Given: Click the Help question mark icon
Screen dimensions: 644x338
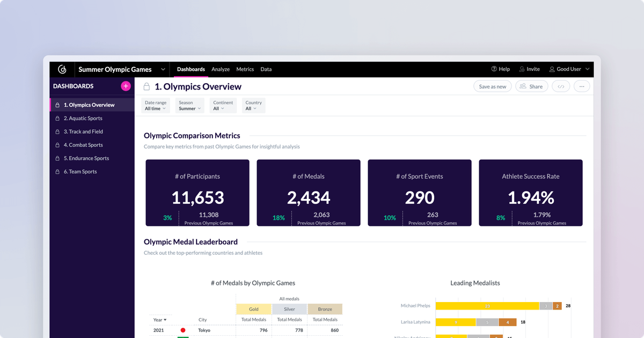Looking at the screenshot, I should pos(494,69).
